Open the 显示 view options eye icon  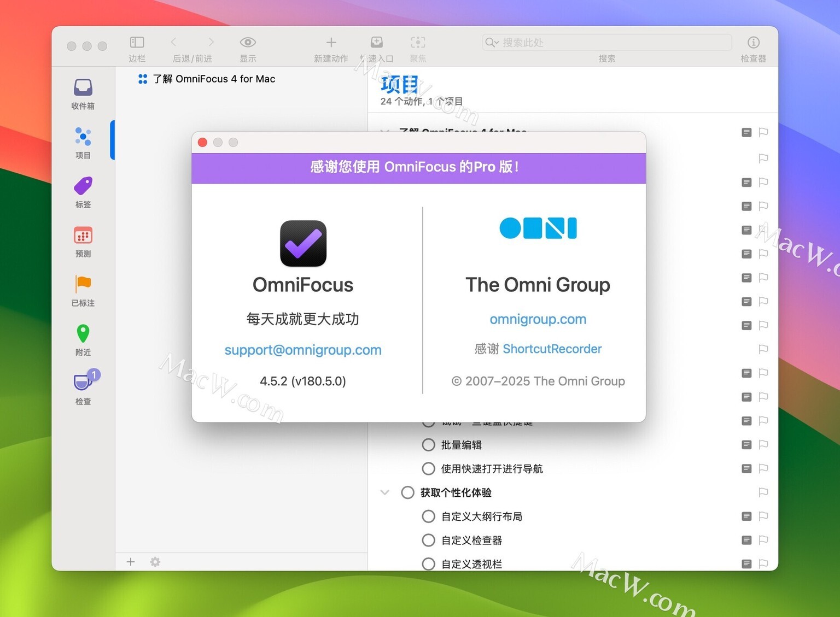click(x=248, y=42)
